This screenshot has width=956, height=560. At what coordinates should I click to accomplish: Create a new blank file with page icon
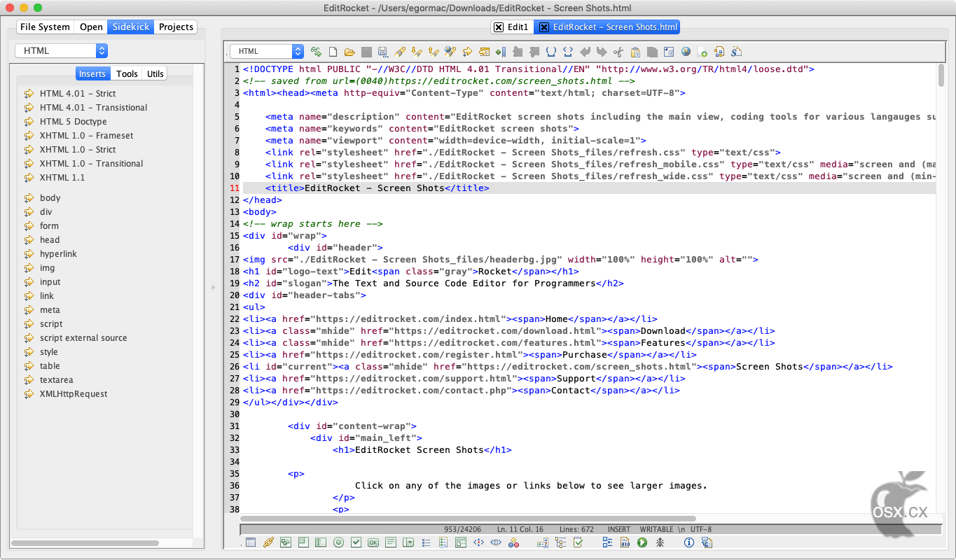333,51
